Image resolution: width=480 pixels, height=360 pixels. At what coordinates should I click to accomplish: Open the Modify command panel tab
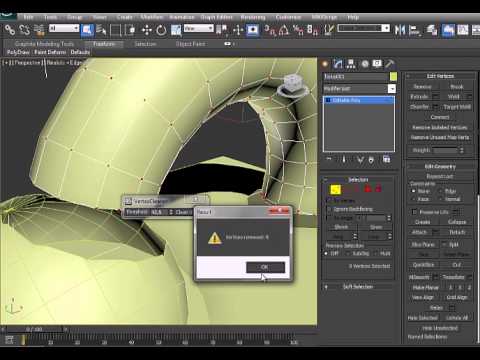[x=338, y=64]
